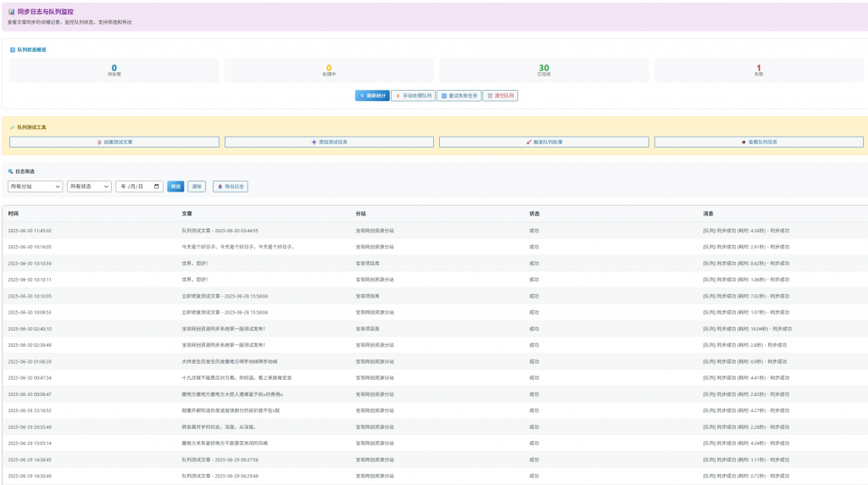This screenshot has height=485, width=868.
Task: Select log time 2025-06-29 23:16:52
Action: coord(30,411)
